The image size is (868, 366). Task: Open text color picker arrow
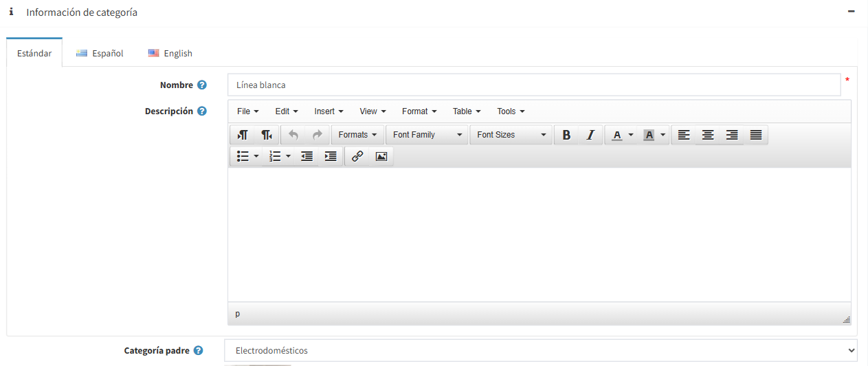click(631, 135)
